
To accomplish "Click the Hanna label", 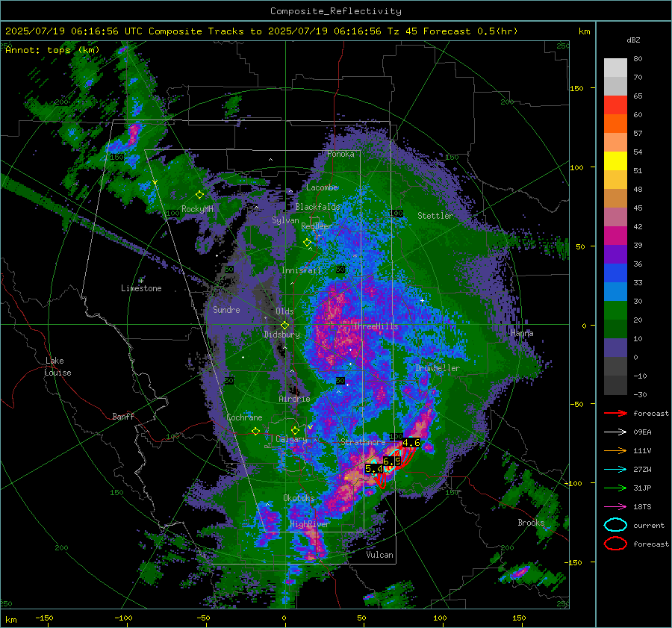I will [522, 333].
